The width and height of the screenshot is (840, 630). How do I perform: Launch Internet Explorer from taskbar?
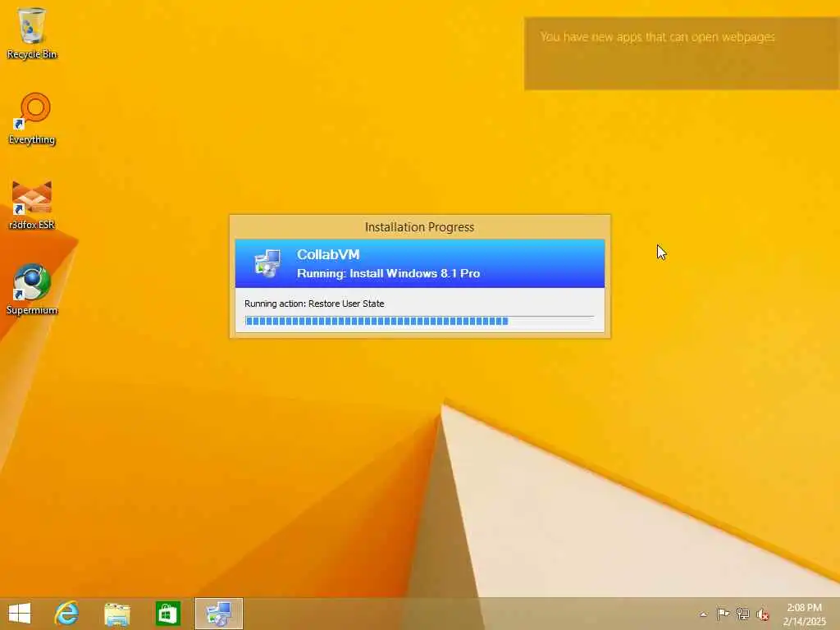pos(66,614)
